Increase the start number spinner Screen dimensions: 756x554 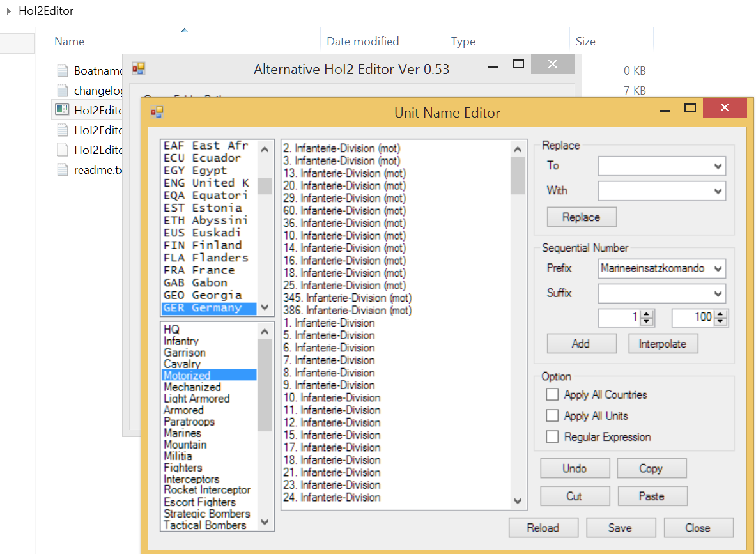click(647, 313)
